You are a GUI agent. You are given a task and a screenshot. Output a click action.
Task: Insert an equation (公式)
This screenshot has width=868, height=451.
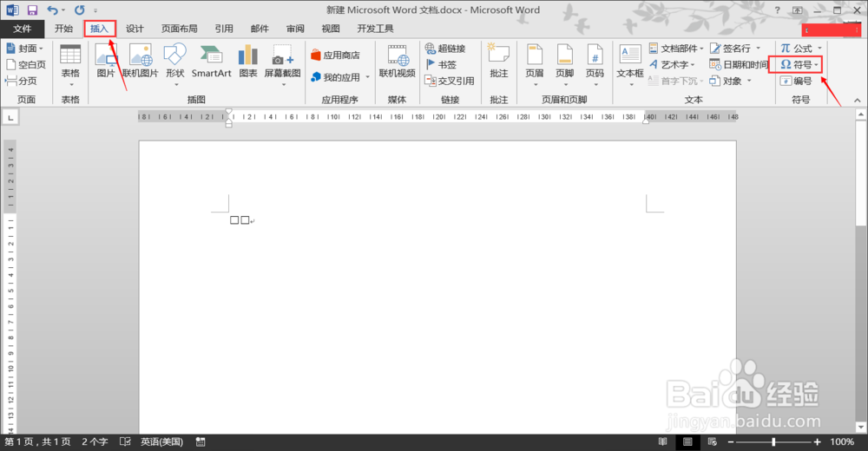pos(801,49)
